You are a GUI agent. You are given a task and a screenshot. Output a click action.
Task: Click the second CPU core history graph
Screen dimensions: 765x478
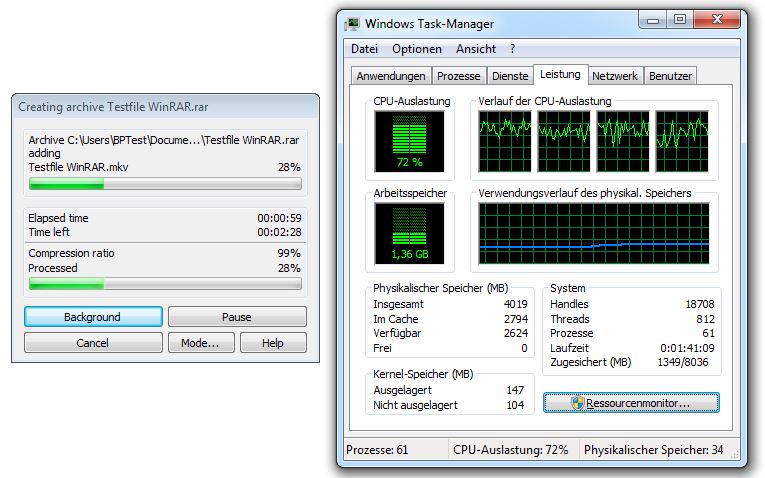(564, 141)
